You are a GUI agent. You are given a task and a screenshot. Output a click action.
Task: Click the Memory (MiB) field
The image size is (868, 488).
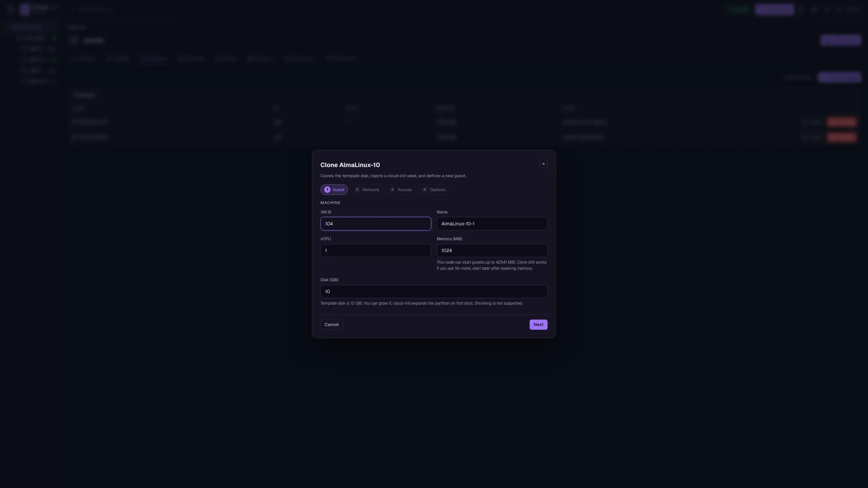(x=492, y=251)
